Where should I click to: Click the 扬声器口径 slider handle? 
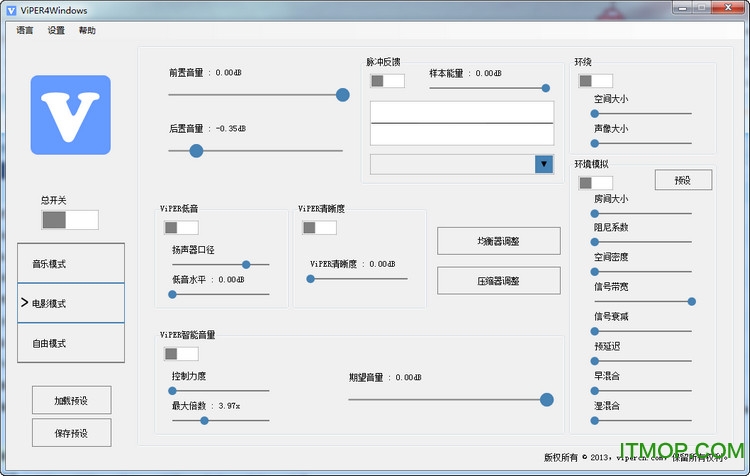[x=246, y=264]
